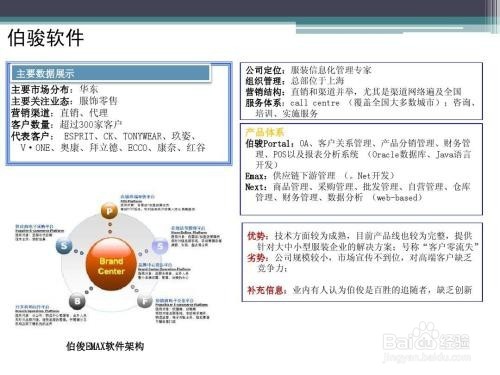
Task: Click the Emax: 供应链下游管理 line
Action: (320, 176)
